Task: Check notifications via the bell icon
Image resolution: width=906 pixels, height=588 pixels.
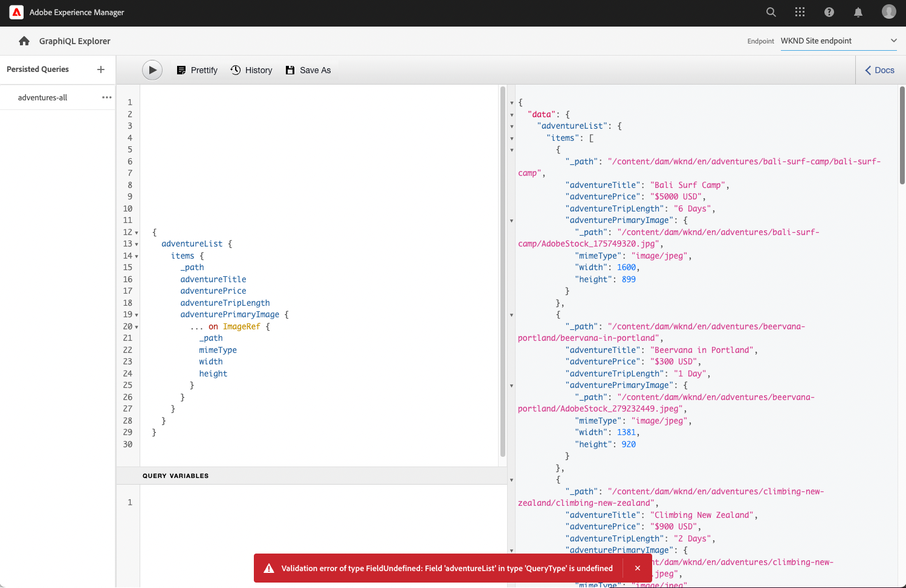Action: click(x=858, y=12)
